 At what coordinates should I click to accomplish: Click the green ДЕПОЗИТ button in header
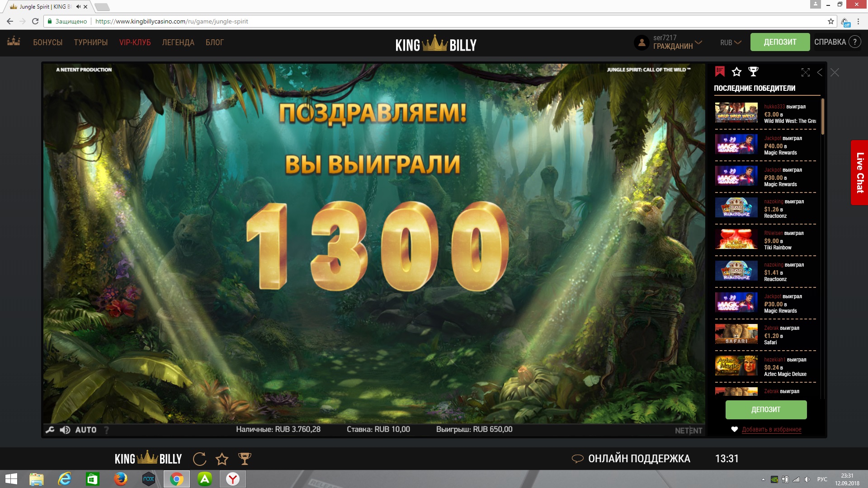click(x=780, y=42)
